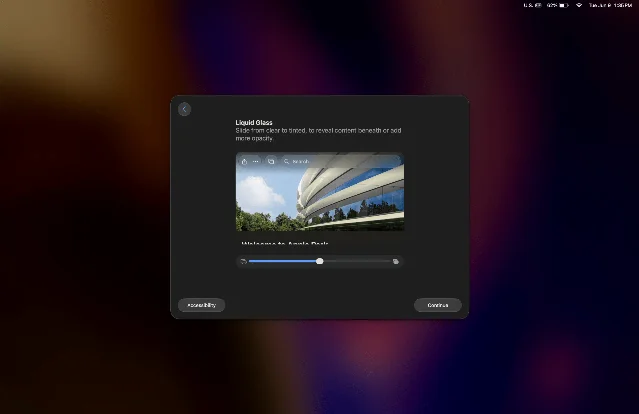639x414 pixels.
Task: Click the blue filled slider track near clear
Action: (x=282, y=261)
